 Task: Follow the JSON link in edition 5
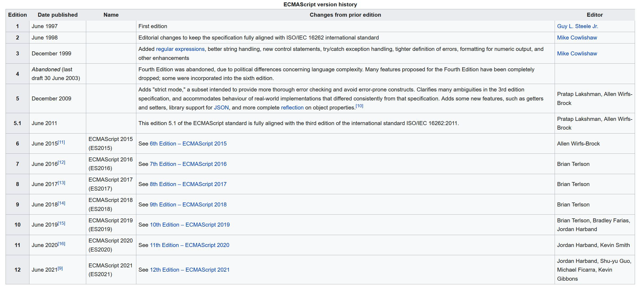(x=221, y=108)
